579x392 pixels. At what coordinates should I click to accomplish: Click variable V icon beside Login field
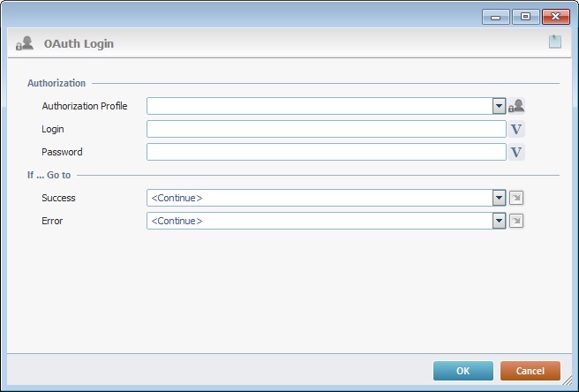pyautogui.click(x=516, y=129)
